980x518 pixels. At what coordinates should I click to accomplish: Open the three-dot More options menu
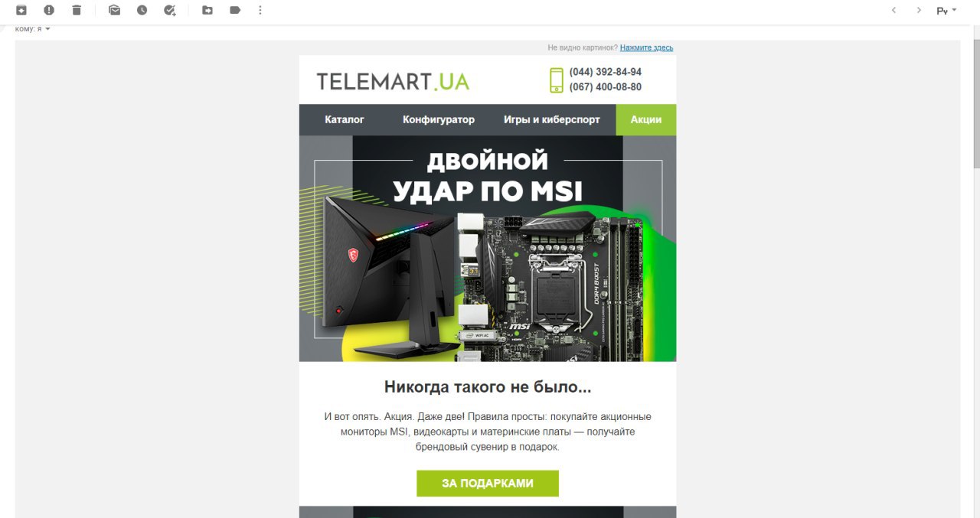click(x=260, y=10)
